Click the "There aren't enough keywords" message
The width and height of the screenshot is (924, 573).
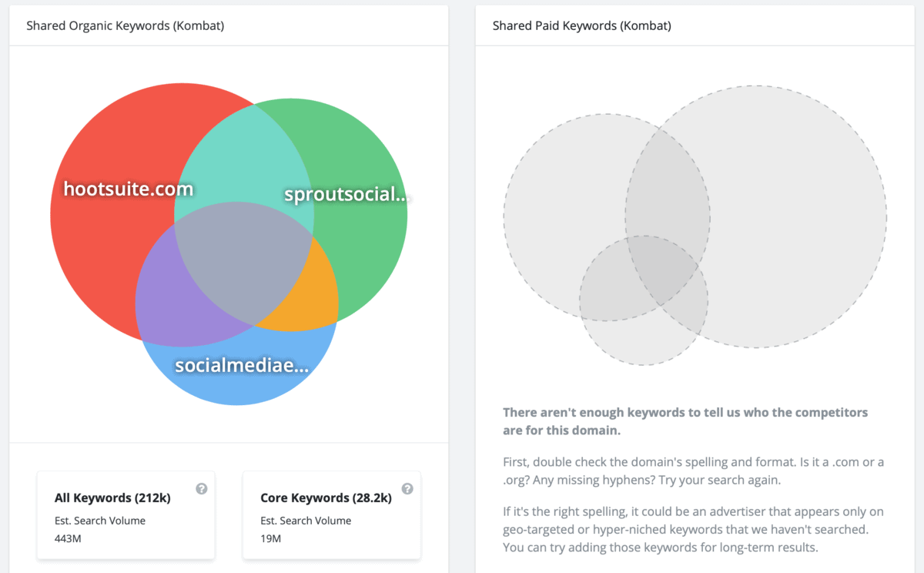685,421
